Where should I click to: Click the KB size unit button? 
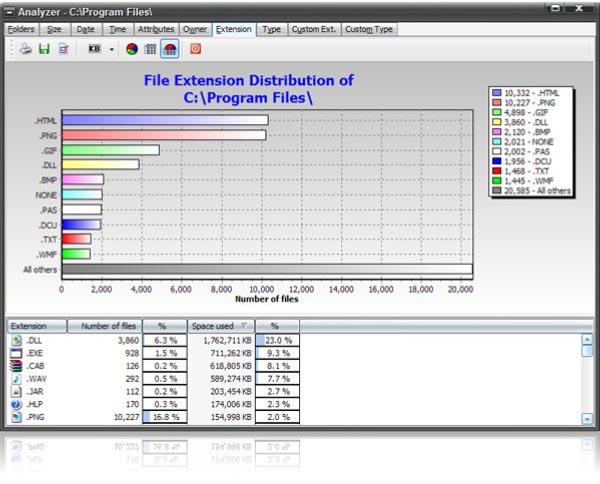95,48
